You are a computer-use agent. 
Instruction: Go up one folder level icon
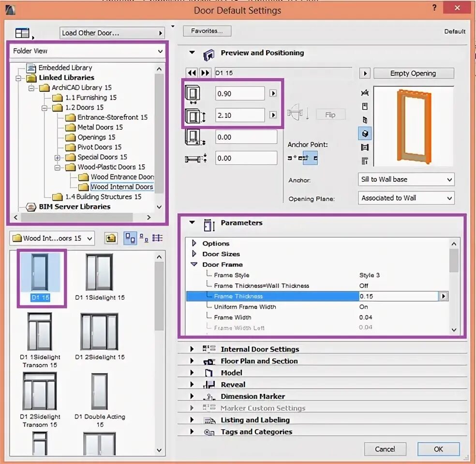[x=111, y=238]
